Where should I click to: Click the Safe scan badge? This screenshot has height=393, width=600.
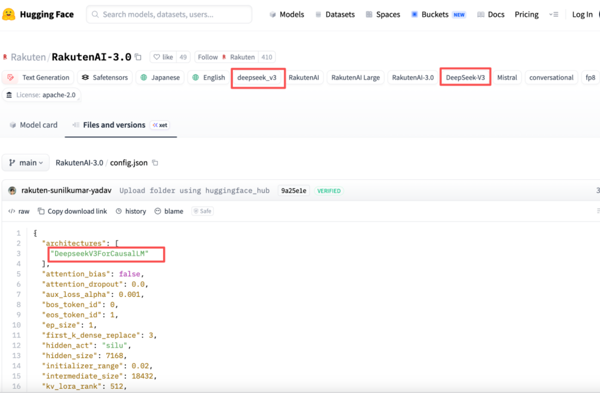pos(202,211)
